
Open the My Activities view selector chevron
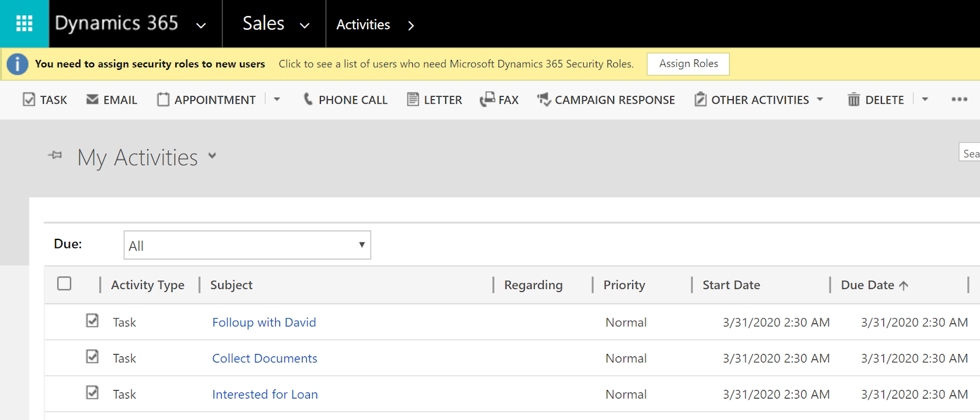(213, 156)
